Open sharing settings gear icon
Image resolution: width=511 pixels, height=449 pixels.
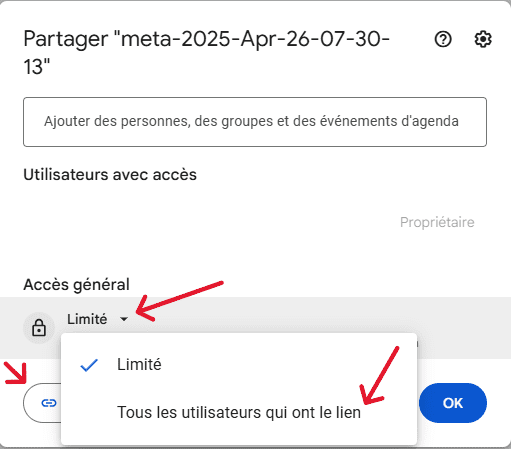point(483,39)
